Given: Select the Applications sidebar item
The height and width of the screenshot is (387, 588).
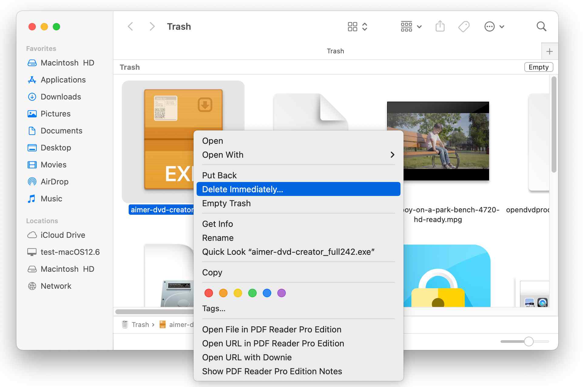Looking at the screenshot, I should (x=63, y=80).
